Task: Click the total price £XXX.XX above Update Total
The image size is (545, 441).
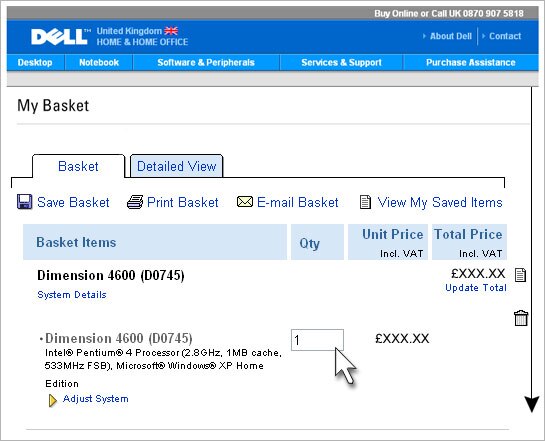Action: coord(478,273)
